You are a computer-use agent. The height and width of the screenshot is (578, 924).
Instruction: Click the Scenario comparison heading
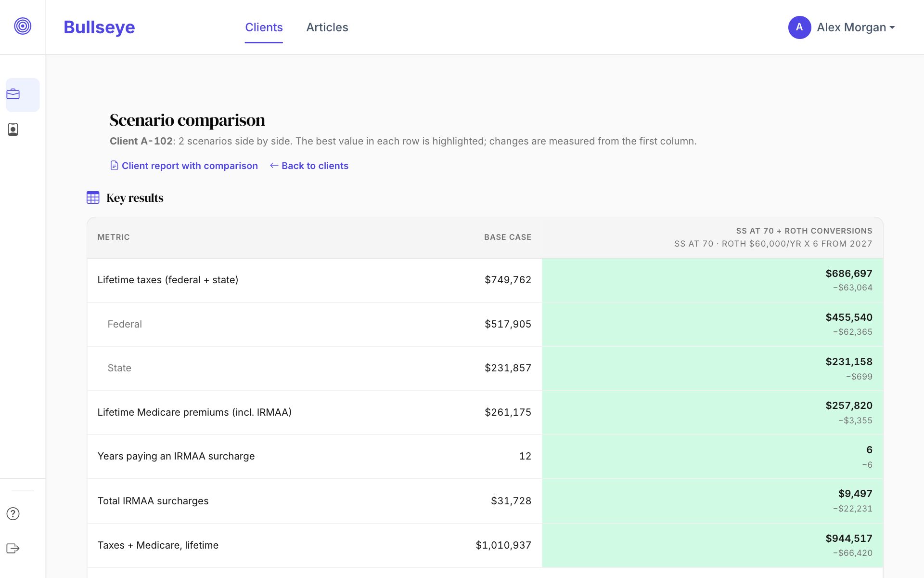pyautogui.click(x=187, y=120)
